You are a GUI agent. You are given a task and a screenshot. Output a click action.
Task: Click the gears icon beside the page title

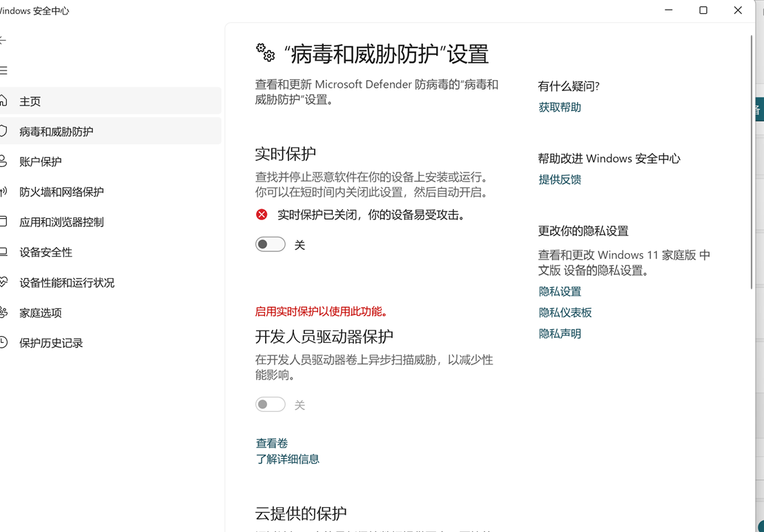[266, 52]
